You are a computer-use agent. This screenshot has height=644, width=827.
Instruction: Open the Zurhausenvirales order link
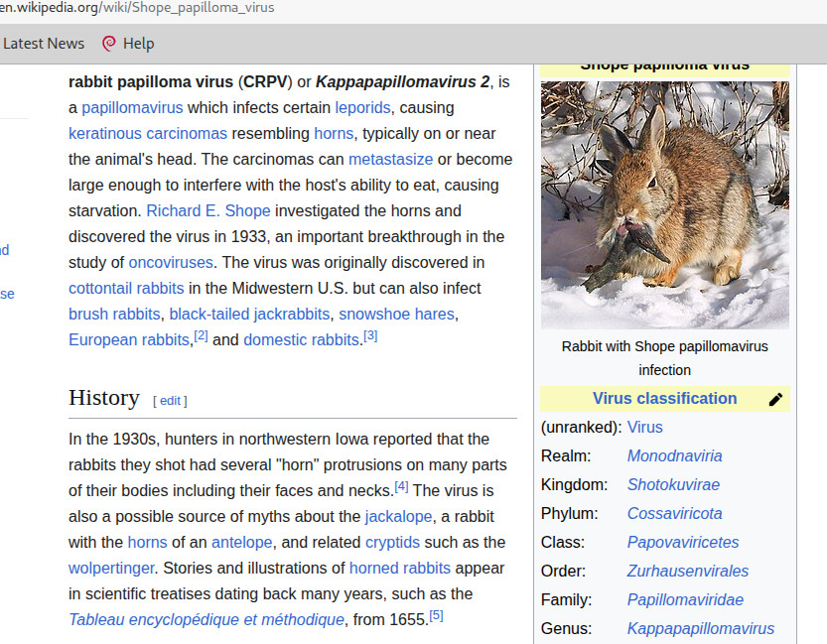pos(688,572)
